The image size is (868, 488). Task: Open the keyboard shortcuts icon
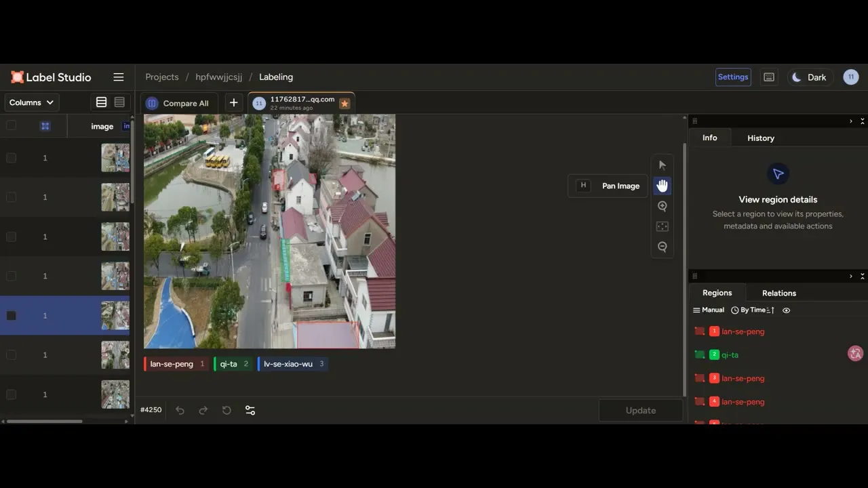coord(769,77)
